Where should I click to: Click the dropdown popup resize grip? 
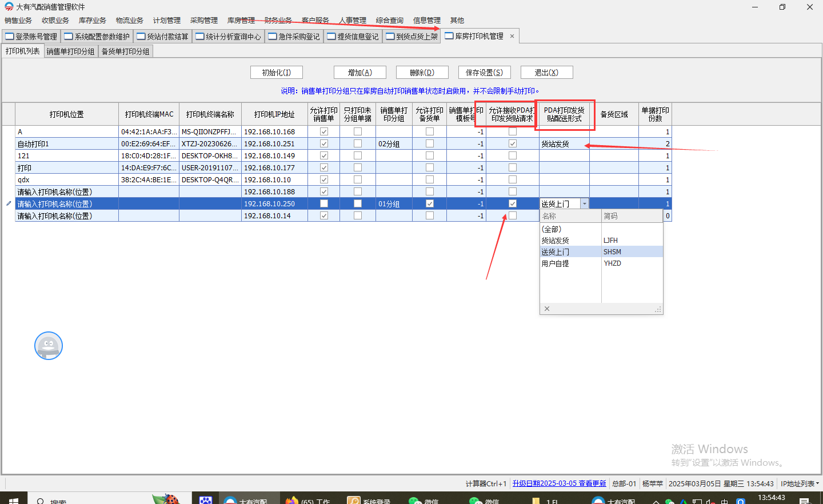click(x=658, y=309)
